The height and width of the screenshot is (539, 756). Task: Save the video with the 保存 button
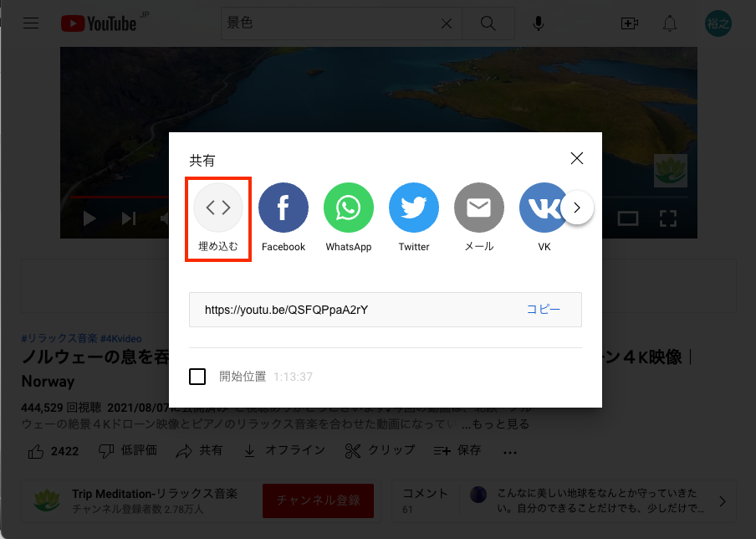pyautogui.click(x=457, y=450)
